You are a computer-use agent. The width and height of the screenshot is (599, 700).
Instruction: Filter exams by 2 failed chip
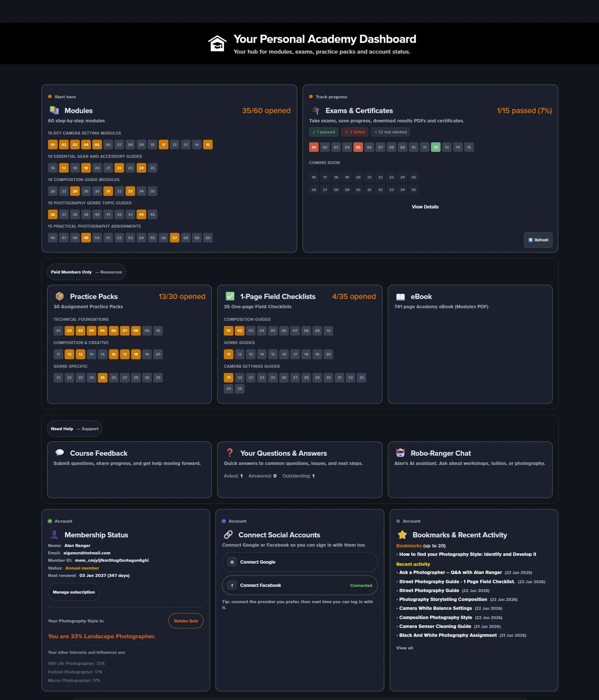click(355, 132)
